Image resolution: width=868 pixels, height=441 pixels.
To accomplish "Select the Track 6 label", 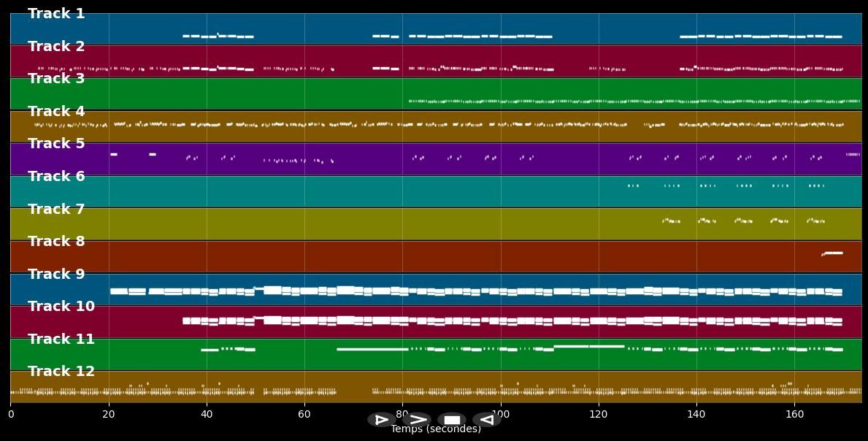I will click(x=56, y=177).
